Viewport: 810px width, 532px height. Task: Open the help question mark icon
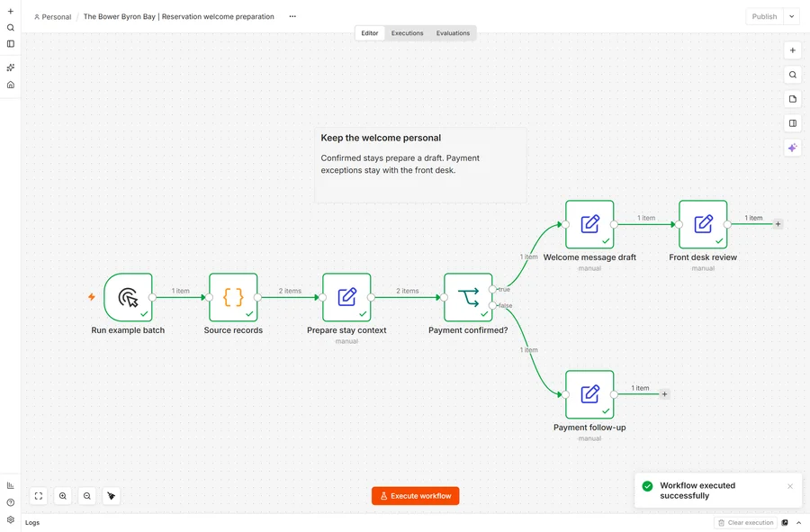[10, 502]
